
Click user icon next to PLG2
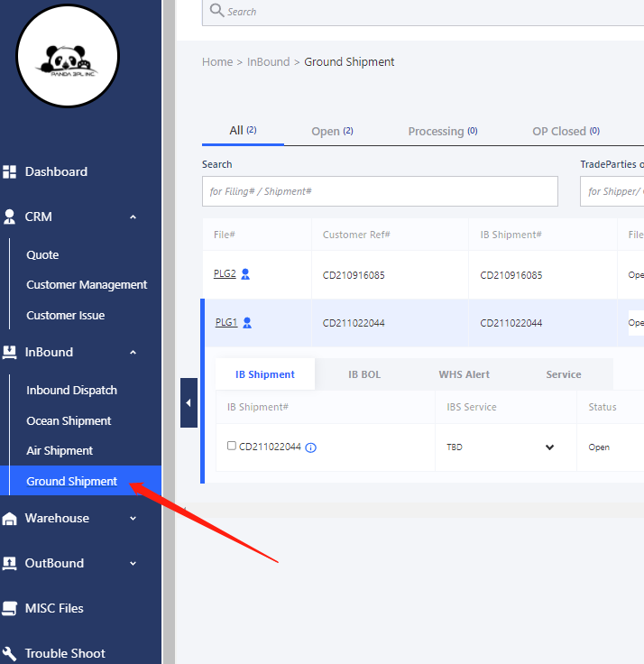245,274
